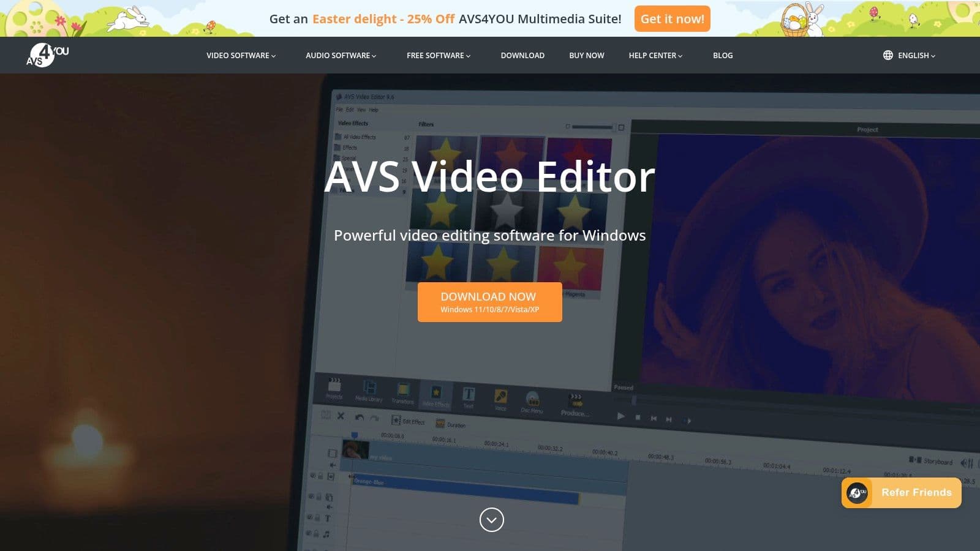980x551 pixels.
Task: Open the Refer Friends widget
Action: [x=901, y=493]
